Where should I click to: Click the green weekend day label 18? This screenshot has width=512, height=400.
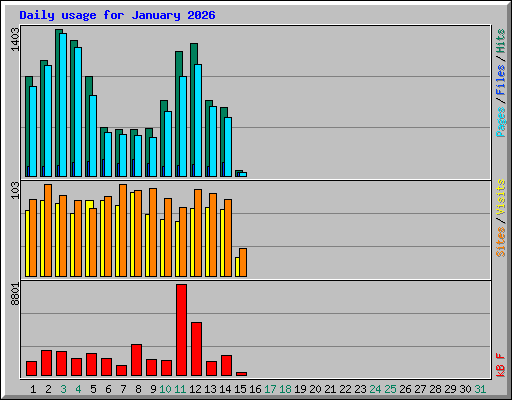(x=285, y=389)
